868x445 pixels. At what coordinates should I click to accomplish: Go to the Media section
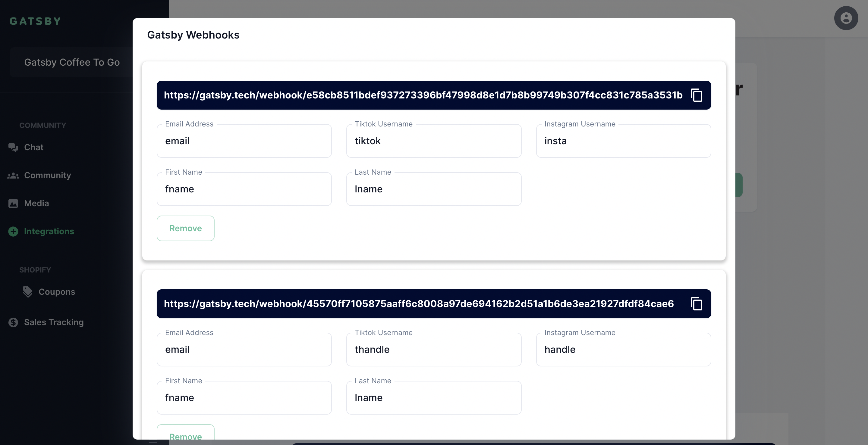pos(36,203)
